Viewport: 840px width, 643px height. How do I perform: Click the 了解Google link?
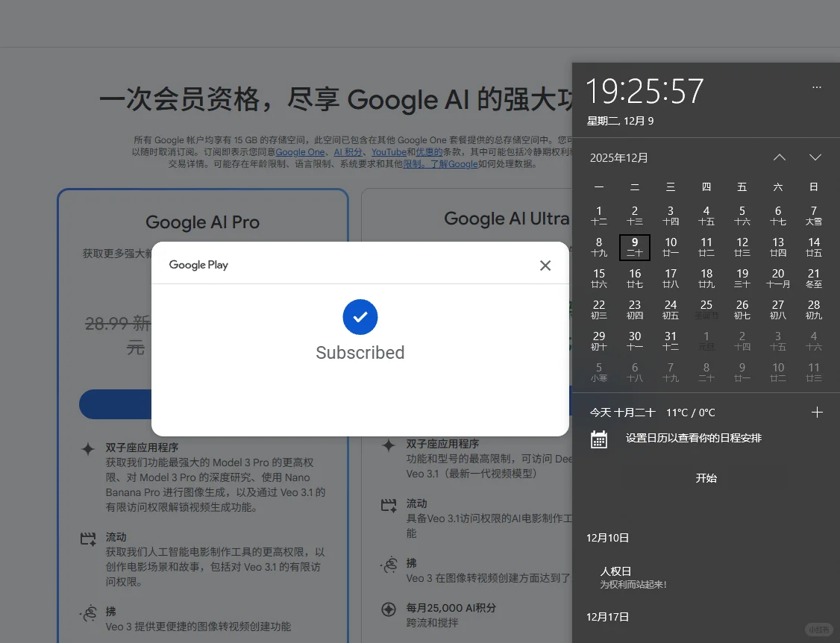(x=456, y=164)
